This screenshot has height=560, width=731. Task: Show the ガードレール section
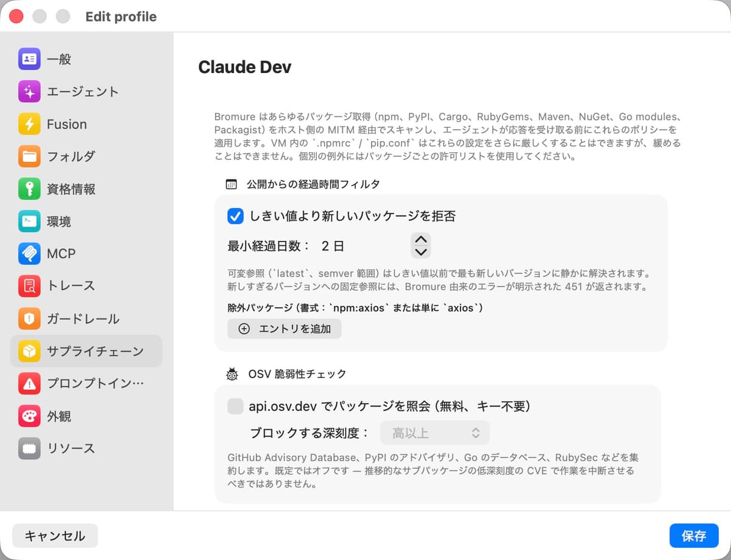click(x=86, y=318)
